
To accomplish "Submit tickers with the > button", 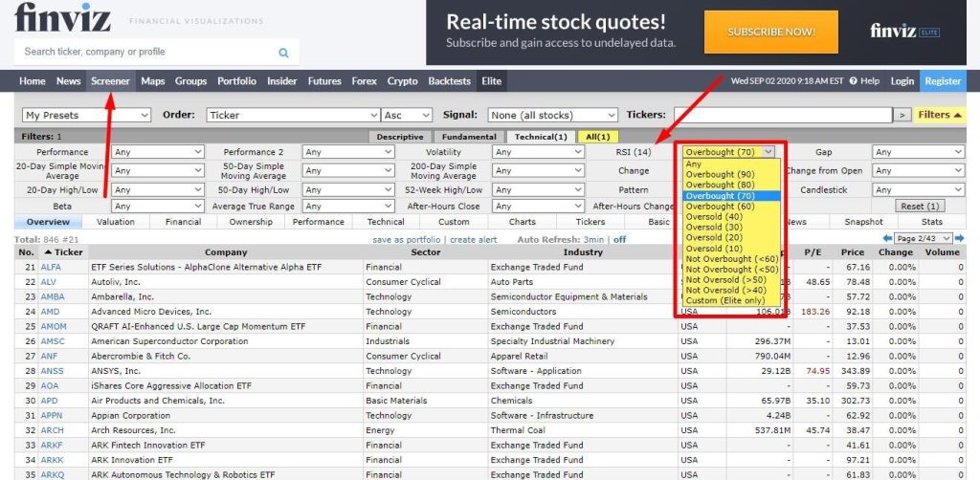I will pos(902,115).
